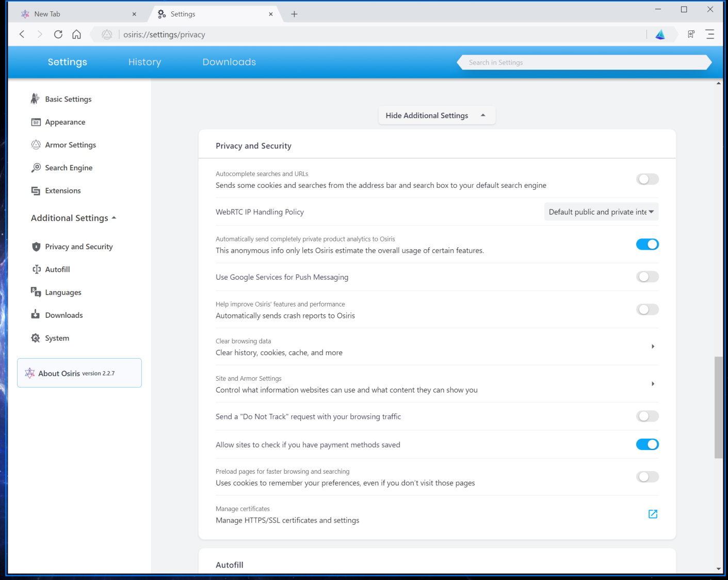Click the Privacy and Security shield icon
The image size is (728, 580).
36,247
